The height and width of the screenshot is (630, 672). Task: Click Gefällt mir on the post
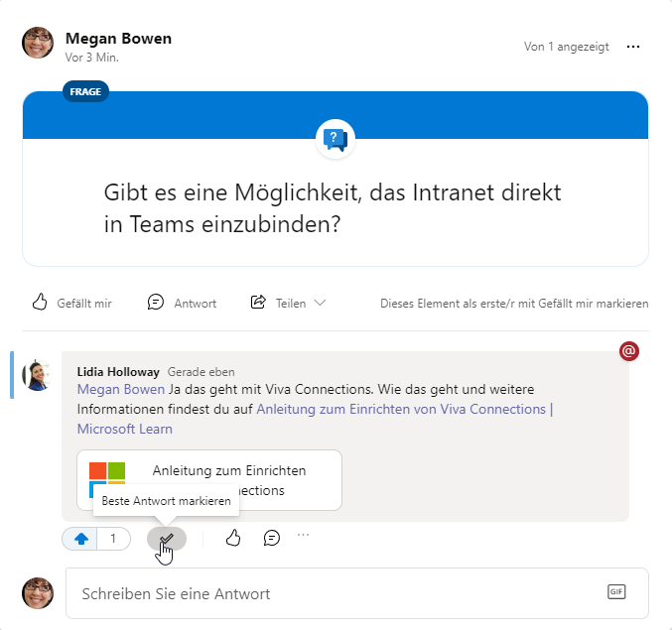pos(72,303)
